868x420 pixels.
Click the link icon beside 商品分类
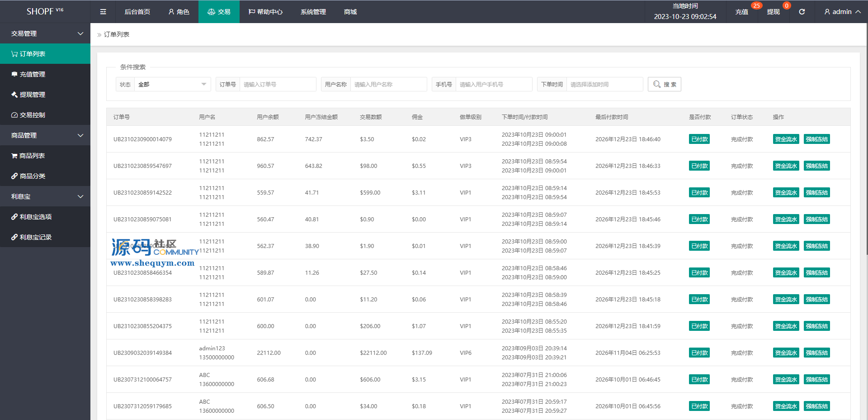14,176
